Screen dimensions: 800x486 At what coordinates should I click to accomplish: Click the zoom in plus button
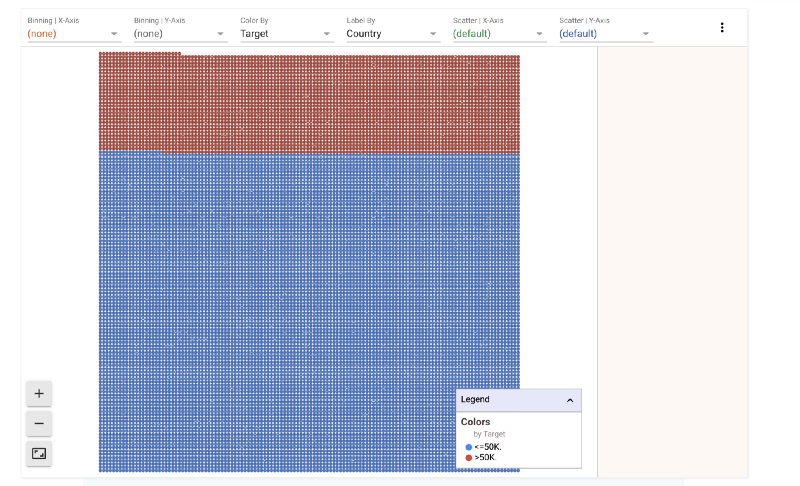click(39, 394)
